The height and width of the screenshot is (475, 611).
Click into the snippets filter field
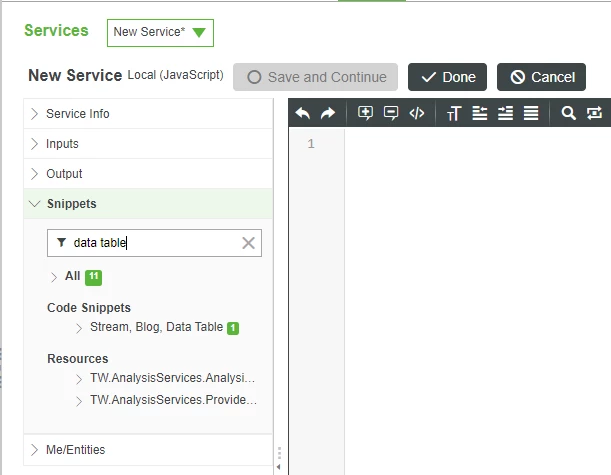tap(156, 243)
